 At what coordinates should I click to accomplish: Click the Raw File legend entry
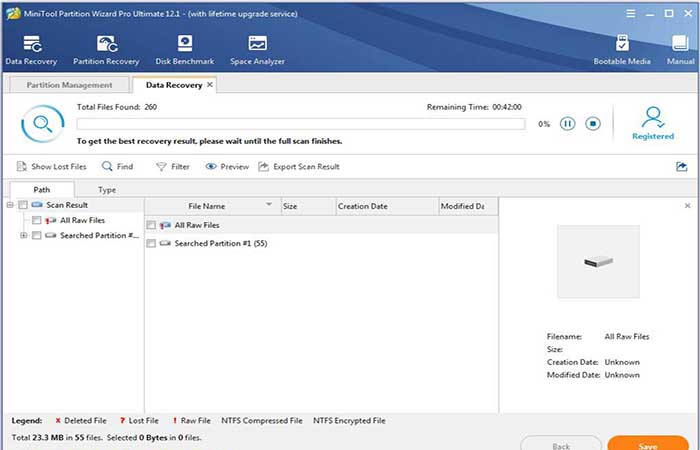(x=192, y=421)
